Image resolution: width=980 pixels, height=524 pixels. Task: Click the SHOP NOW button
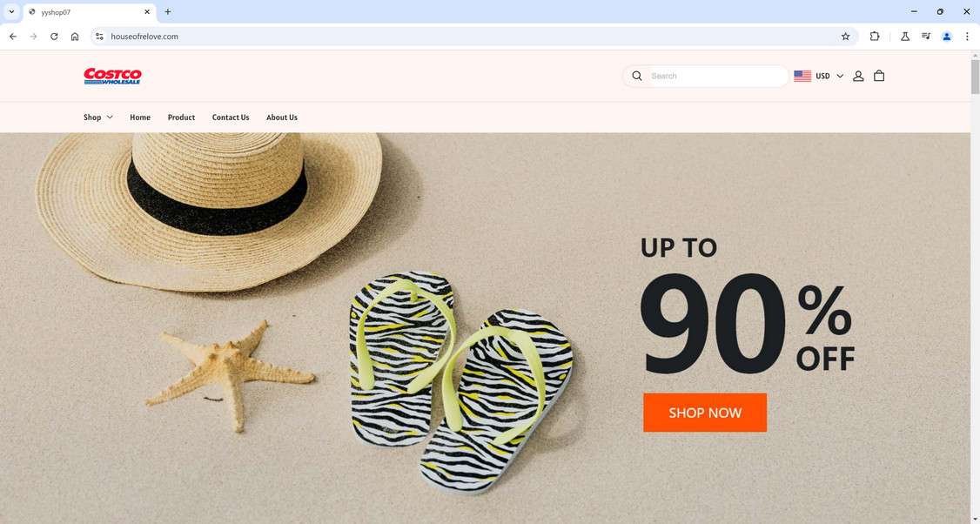click(705, 412)
